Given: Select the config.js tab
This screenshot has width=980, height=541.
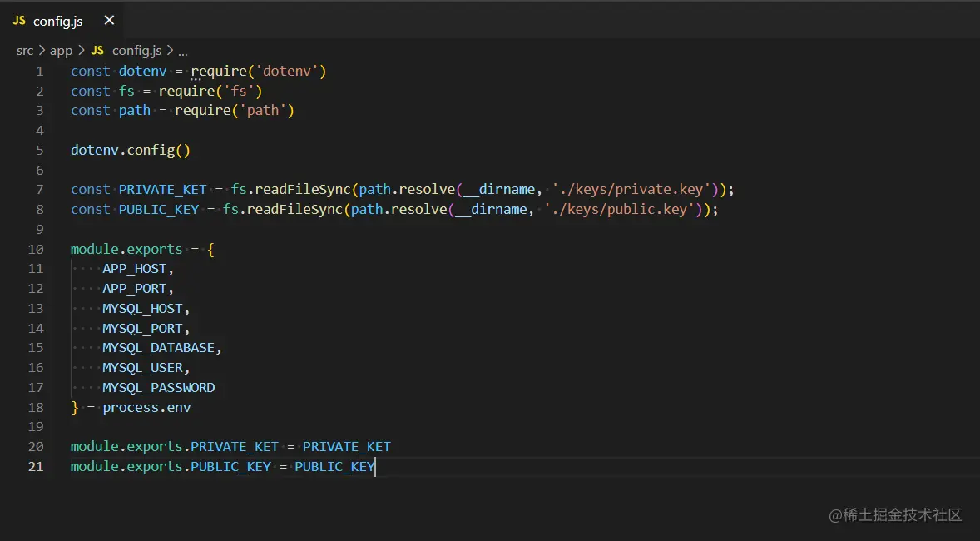Looking at the screenshot, I should click(57, 21).
